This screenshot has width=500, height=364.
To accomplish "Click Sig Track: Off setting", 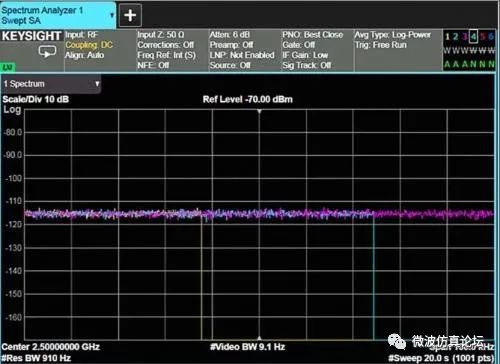I will [x=307, y=65].
